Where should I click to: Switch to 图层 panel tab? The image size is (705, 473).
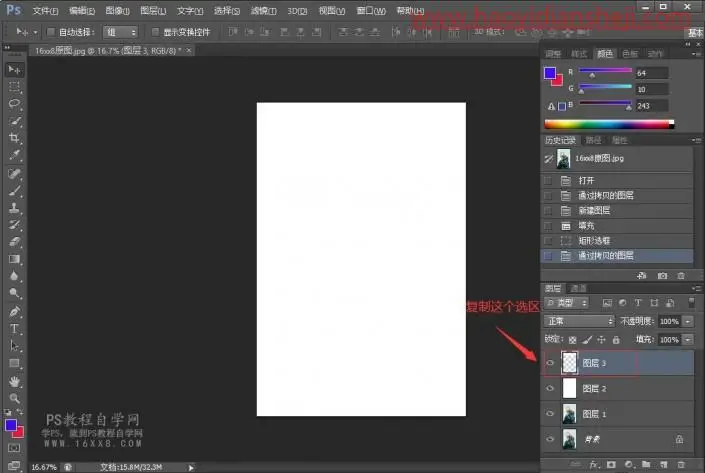tap(553, 288)
